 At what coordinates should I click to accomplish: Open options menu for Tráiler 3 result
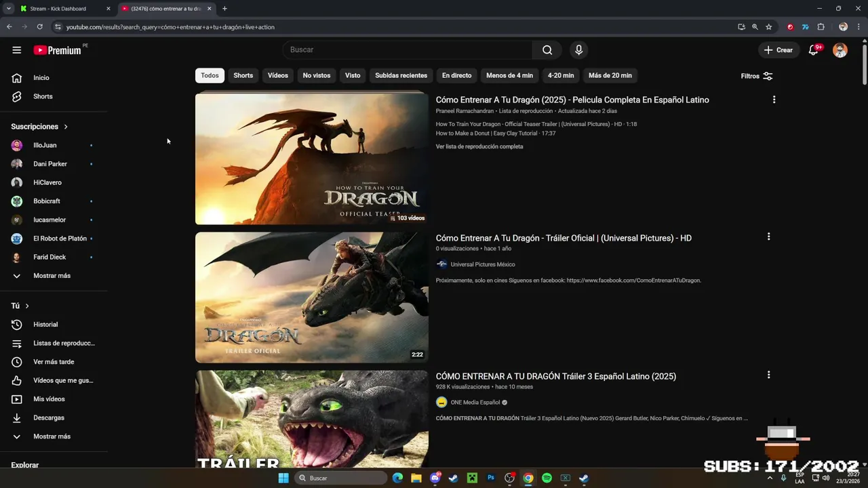click(768, 375)
